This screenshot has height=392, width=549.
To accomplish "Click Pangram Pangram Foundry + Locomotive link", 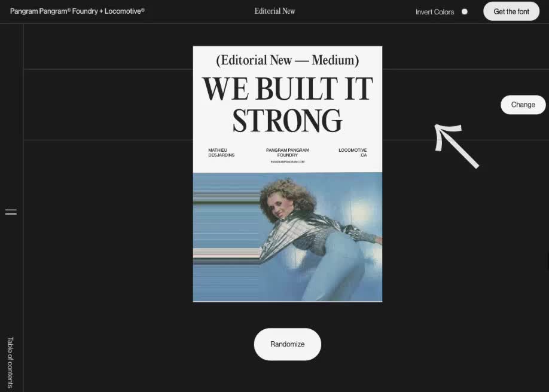I will click(x=77, y=11).
